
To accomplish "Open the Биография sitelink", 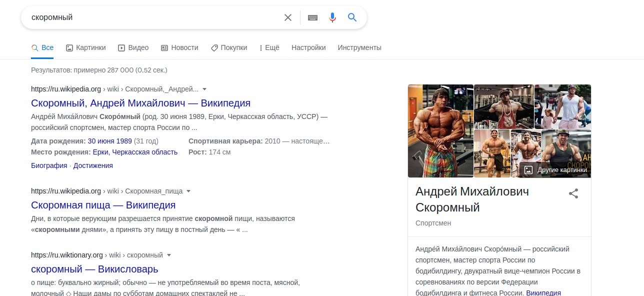I will pos(49,165).
